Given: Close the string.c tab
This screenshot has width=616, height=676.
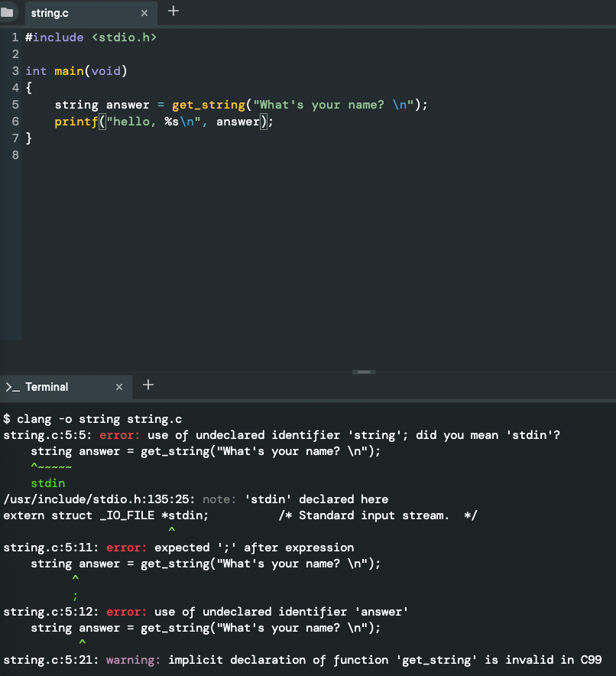Looking at the screenshot, I should (144, 13).
